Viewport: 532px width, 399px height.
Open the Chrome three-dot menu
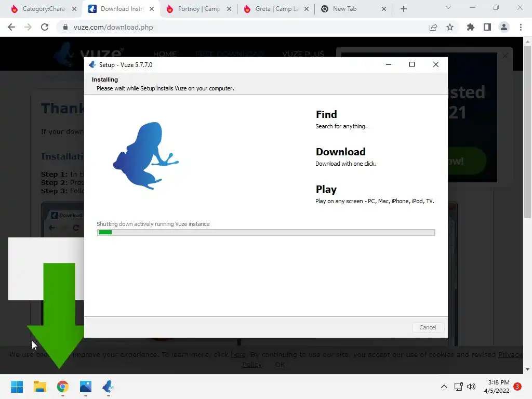pyautogui.click(x=521, y=27)
